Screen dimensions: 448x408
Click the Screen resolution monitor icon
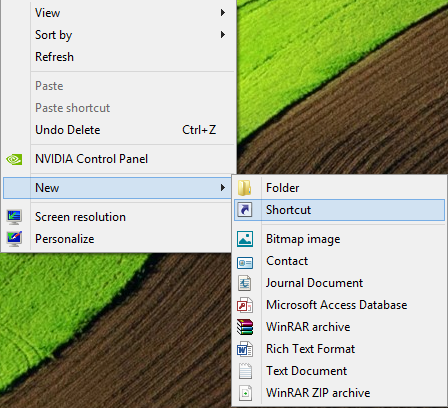pos(14,217)
